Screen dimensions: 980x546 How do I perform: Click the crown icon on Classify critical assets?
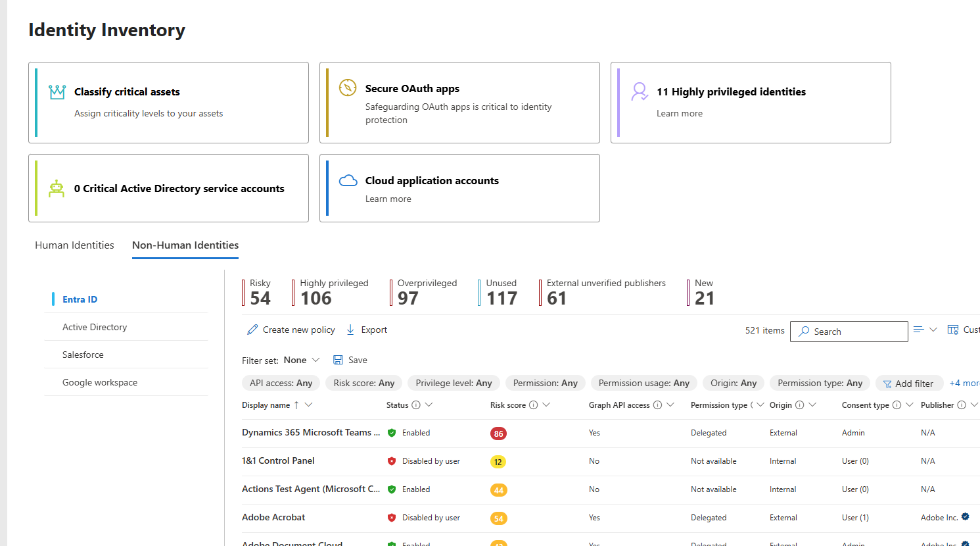pyautogui.click(x=57, y=91)
